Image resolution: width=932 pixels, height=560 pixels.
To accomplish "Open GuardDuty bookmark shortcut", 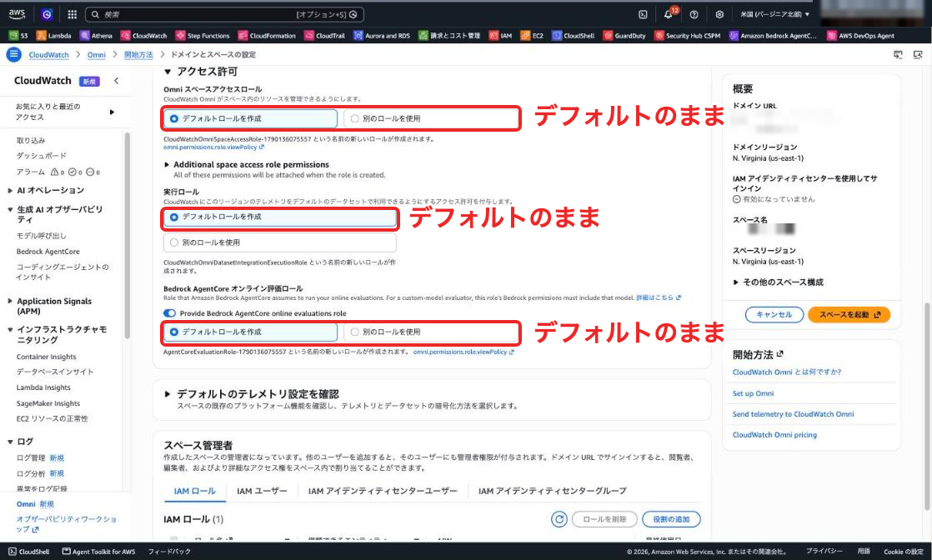I will 624,36.
